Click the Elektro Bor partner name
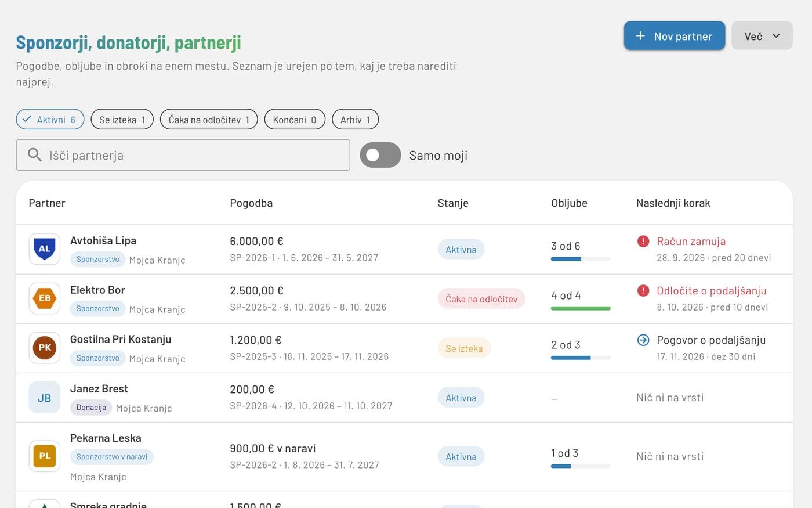 pos(97,290)
